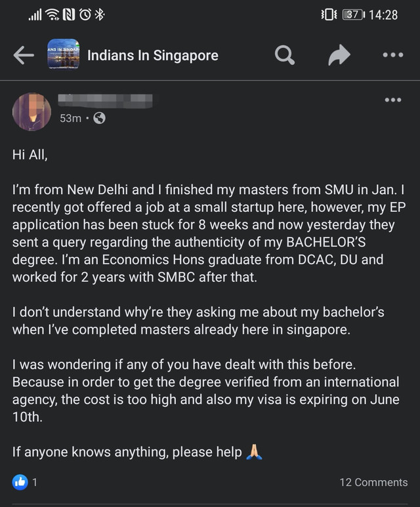
Task: Tap the battery indicator in status bar
Action: click(x=353, y=14)
